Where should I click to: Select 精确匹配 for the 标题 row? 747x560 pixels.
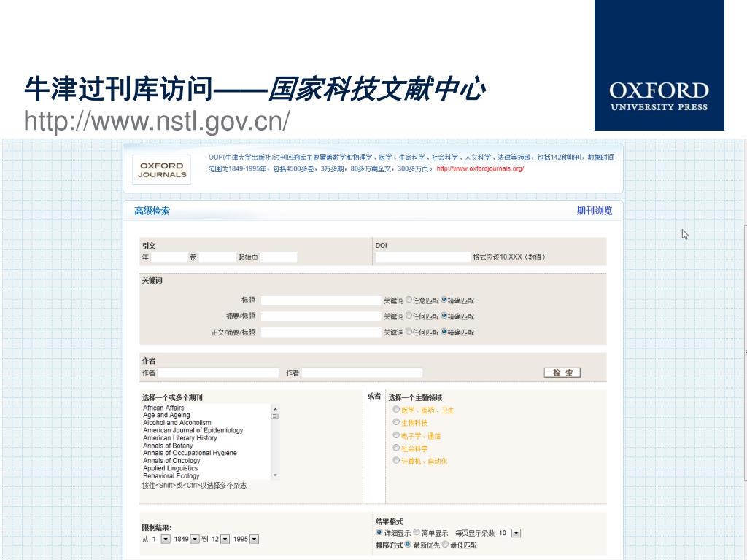[x=444, y=300]
